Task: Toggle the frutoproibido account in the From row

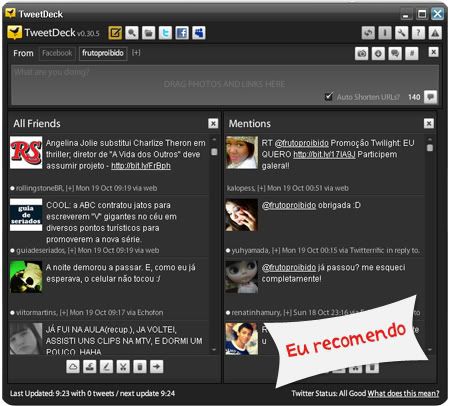Action: (x=103, y=53)
